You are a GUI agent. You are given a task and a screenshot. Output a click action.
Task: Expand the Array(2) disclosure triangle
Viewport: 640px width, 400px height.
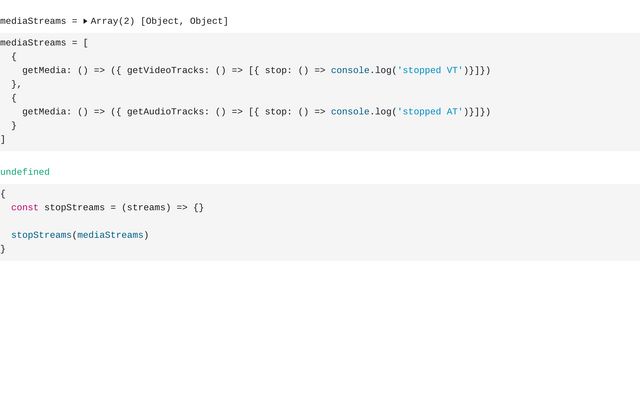click(86, 21)
